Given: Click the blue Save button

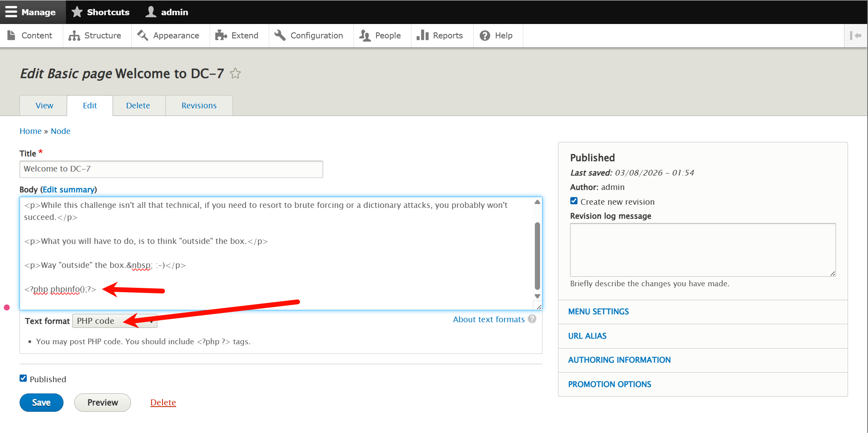Looking at the screenshot, I should click(x=42, y=402).
